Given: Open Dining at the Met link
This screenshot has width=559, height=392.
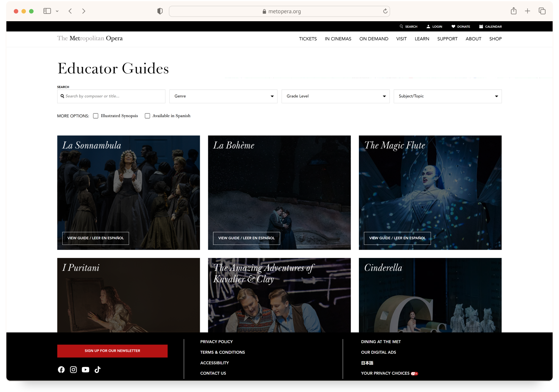Looking at the screenshot, I should point(381,342).
